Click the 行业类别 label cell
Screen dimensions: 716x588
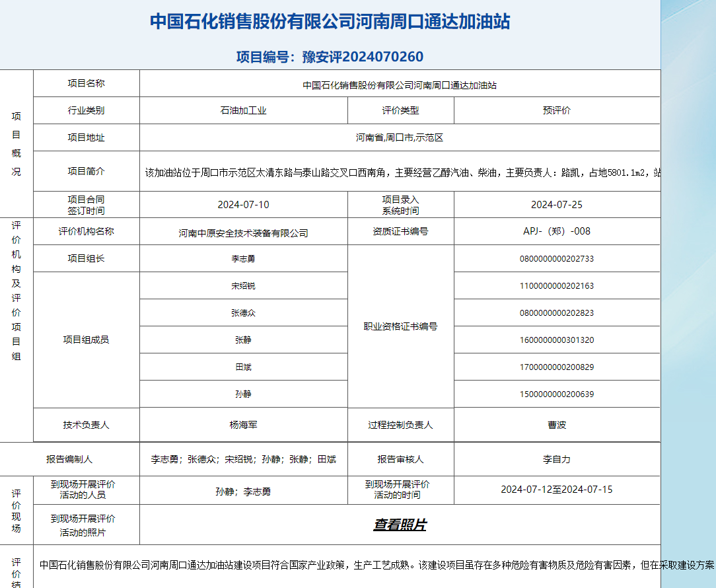point(87,110)
